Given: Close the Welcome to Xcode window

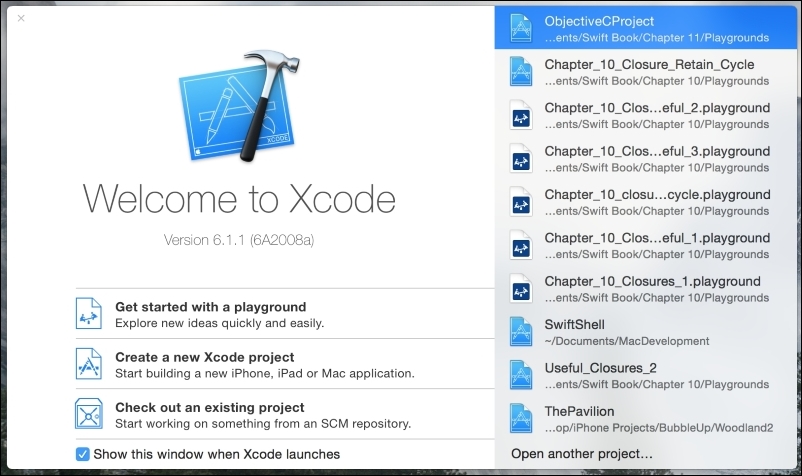Looking at the screenshot, I should (x=21, y=18).
